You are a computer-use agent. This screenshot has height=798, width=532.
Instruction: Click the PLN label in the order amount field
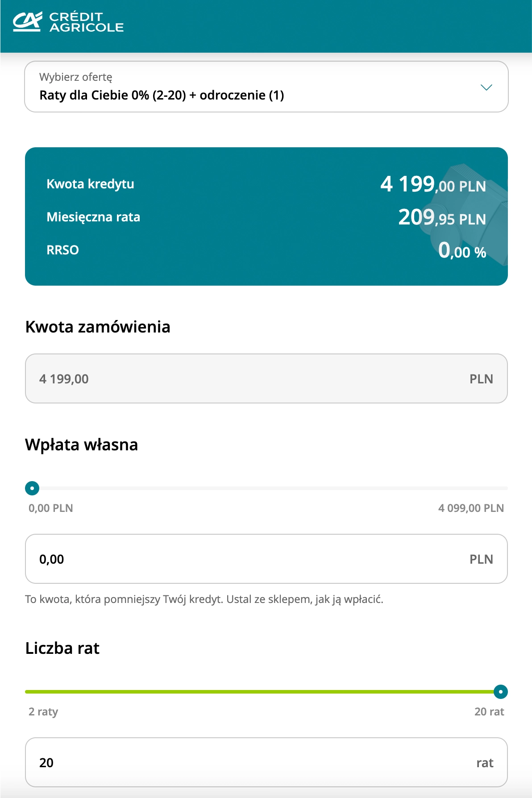point(481,378)
